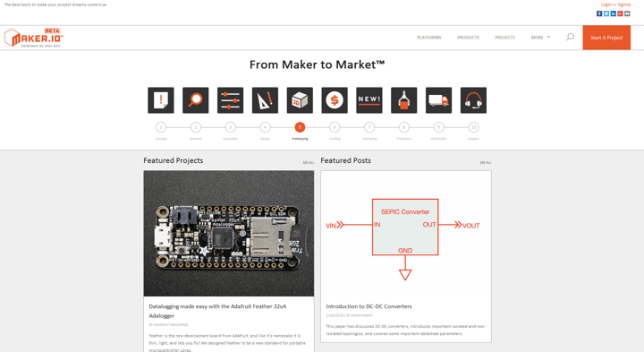
Task: Click the Prototyping label under step 5
Action: click(300, 139)
